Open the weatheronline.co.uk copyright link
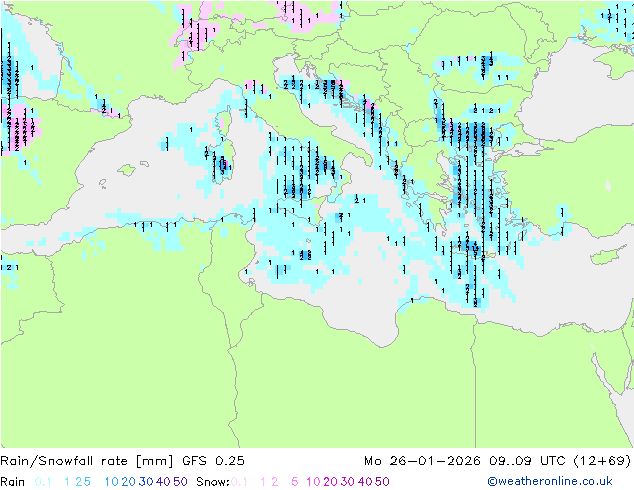 point(549,481)
